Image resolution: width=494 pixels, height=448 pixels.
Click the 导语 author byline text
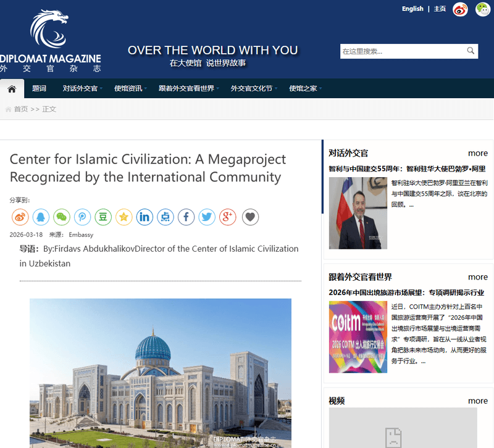159,256
